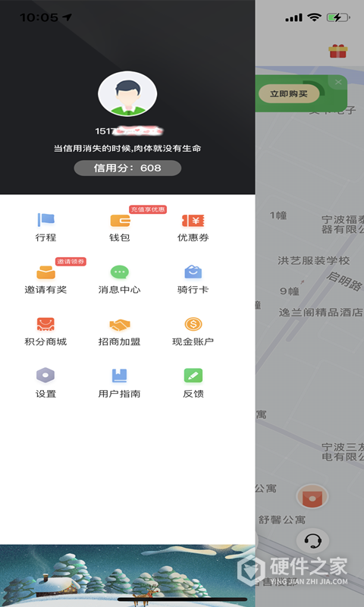
Task: Open 反馈 feedback pencil icon
Action: point(193,376)
